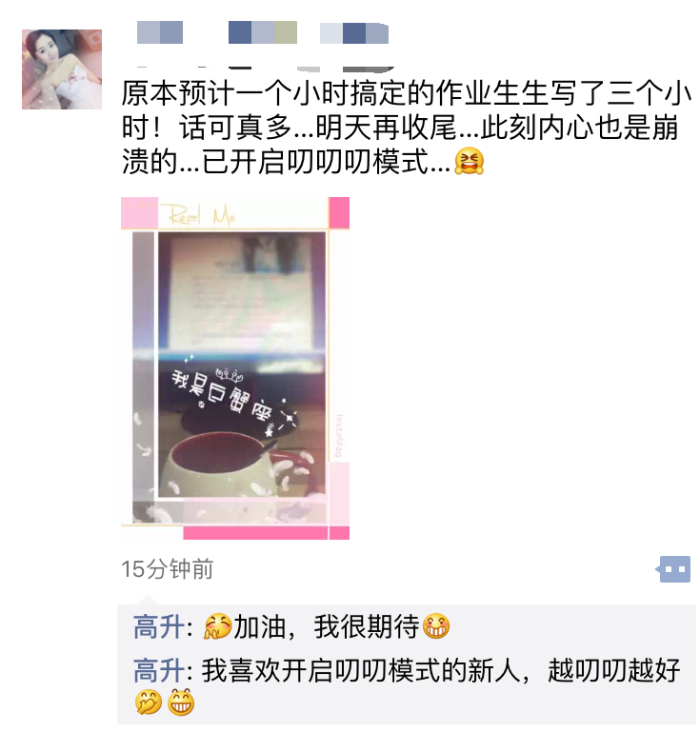
Task: Select the post text starting 原本预计
Action: [407, 128]
